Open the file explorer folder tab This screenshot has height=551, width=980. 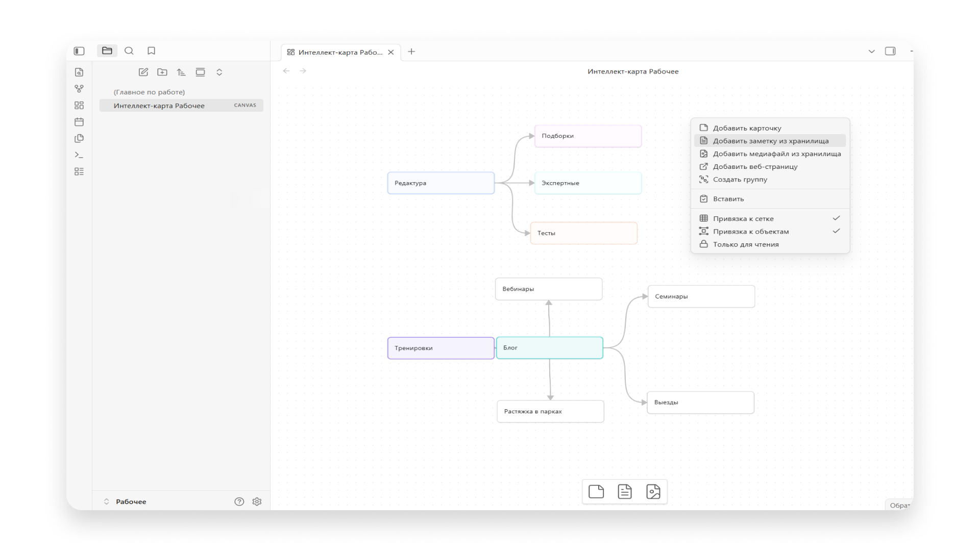[x=107, y=51]
